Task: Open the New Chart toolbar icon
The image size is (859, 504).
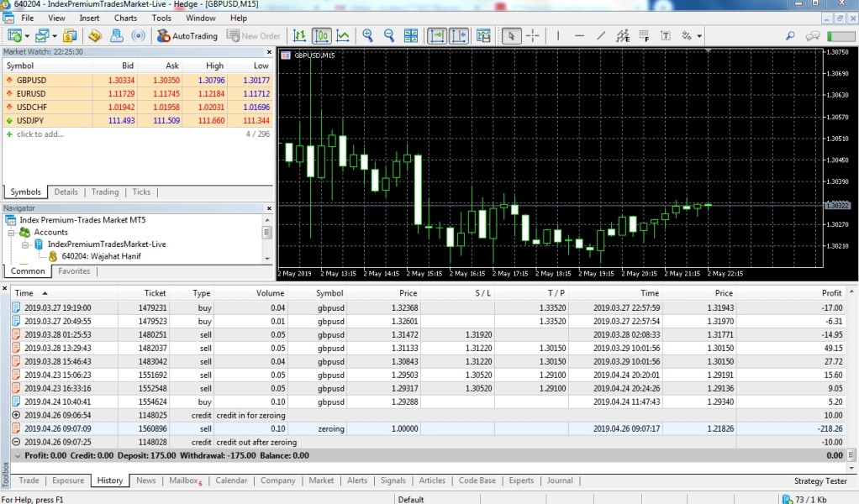Action: click(x=15, y=36)
